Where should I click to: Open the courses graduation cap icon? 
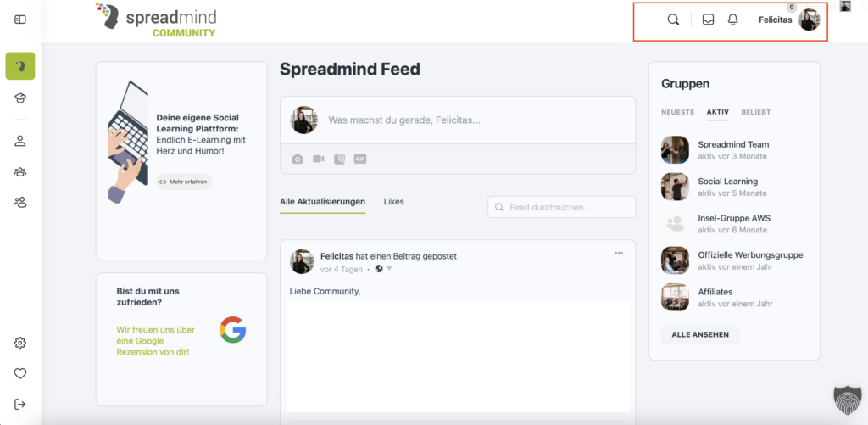[x=20, y=98]
